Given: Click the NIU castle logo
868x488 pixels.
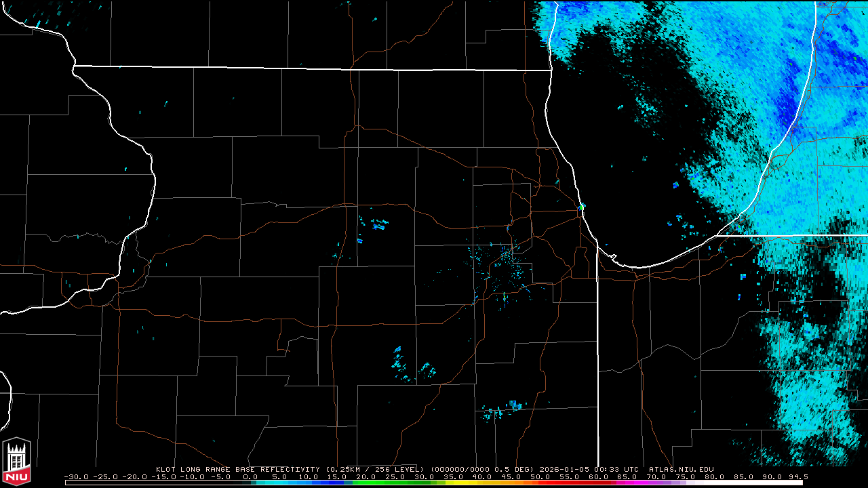Looking at the screenshot, I should tap(16, 462).
